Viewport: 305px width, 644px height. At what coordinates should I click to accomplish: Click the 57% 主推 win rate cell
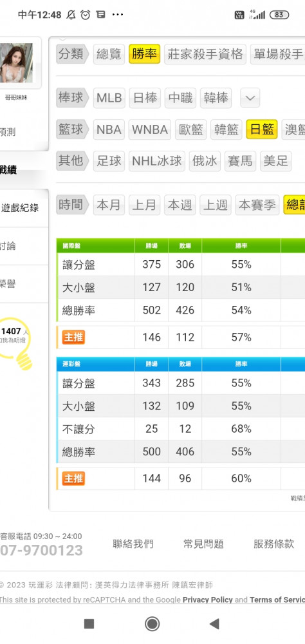coord(241,337)
